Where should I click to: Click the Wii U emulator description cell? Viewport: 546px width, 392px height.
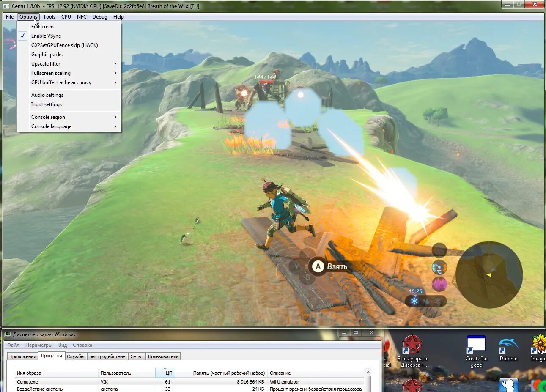(x=284, y=382)
